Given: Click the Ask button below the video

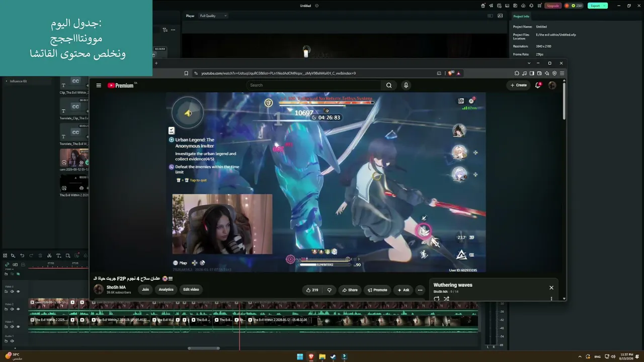Looking at the screenshot, I should tap(404, 290).
